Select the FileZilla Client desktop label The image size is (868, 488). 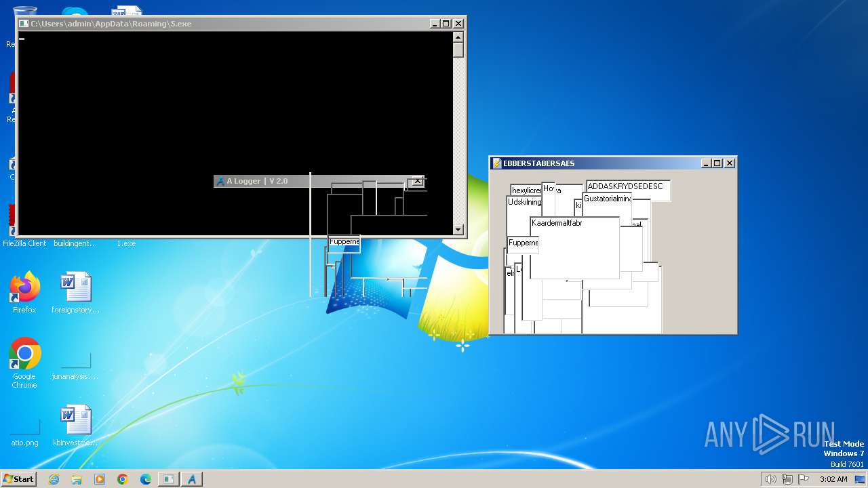24,243
